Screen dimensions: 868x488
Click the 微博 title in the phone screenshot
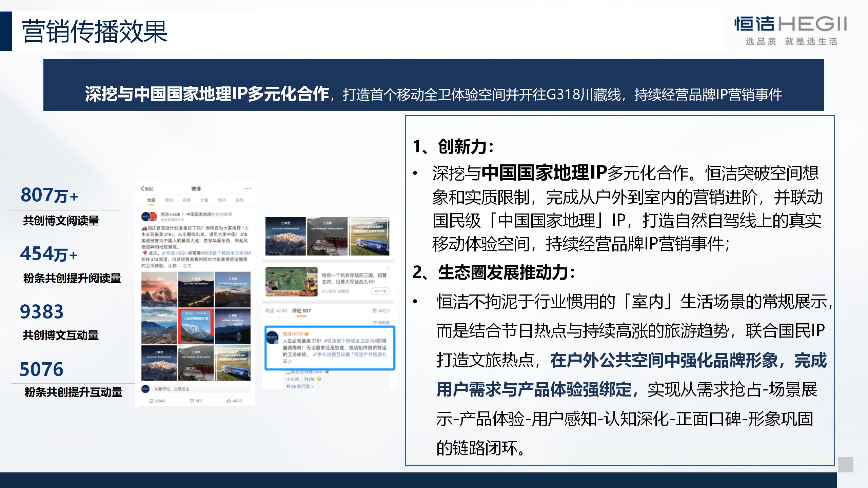click(x=196, y=188)
